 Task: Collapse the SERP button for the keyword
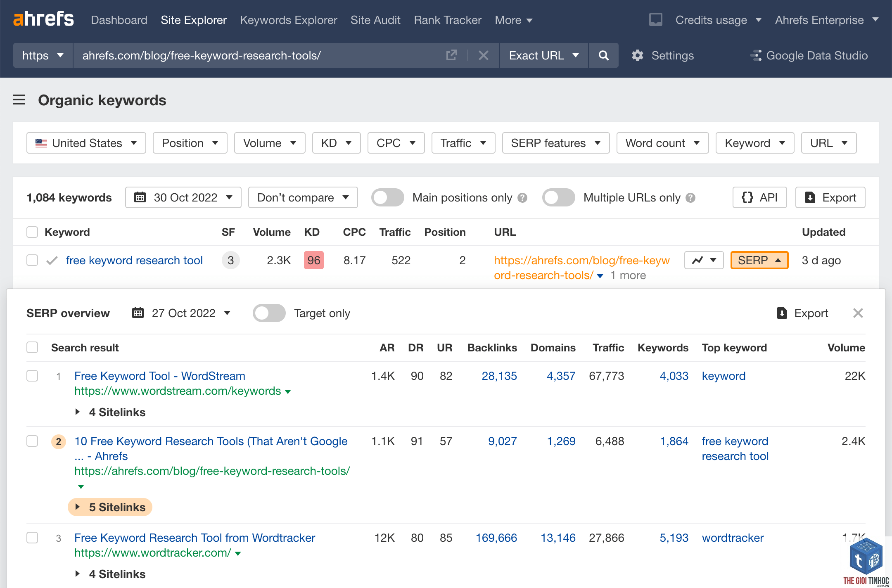[759, 260]
